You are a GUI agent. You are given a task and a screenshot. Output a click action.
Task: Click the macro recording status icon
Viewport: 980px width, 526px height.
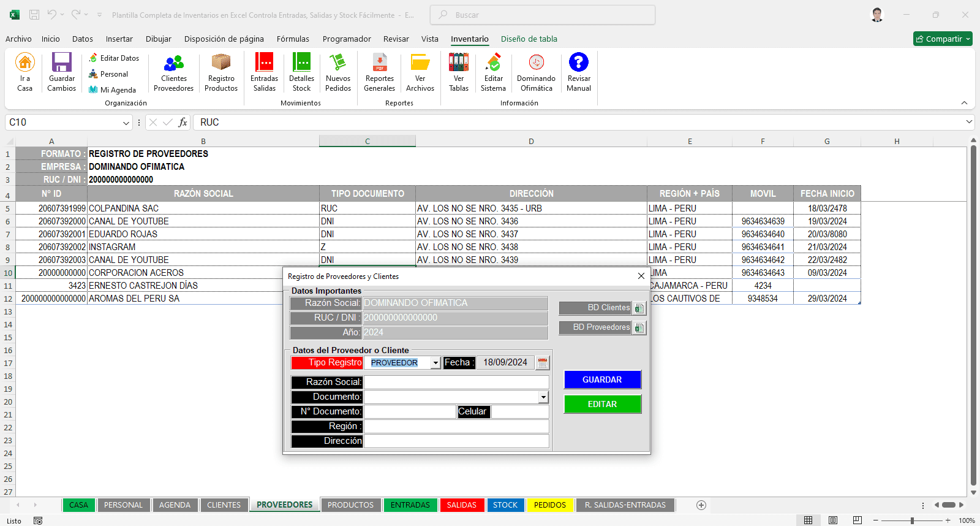pyautogui.click(x=38, y=520)
